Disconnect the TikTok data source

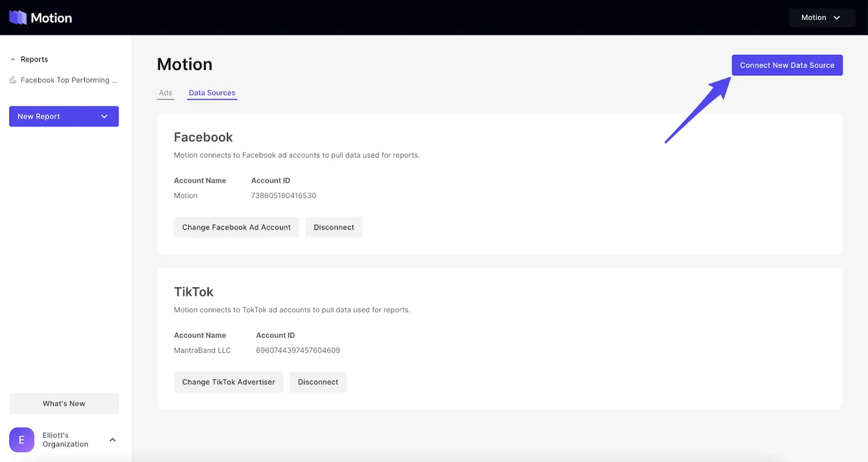pos(318,382)
